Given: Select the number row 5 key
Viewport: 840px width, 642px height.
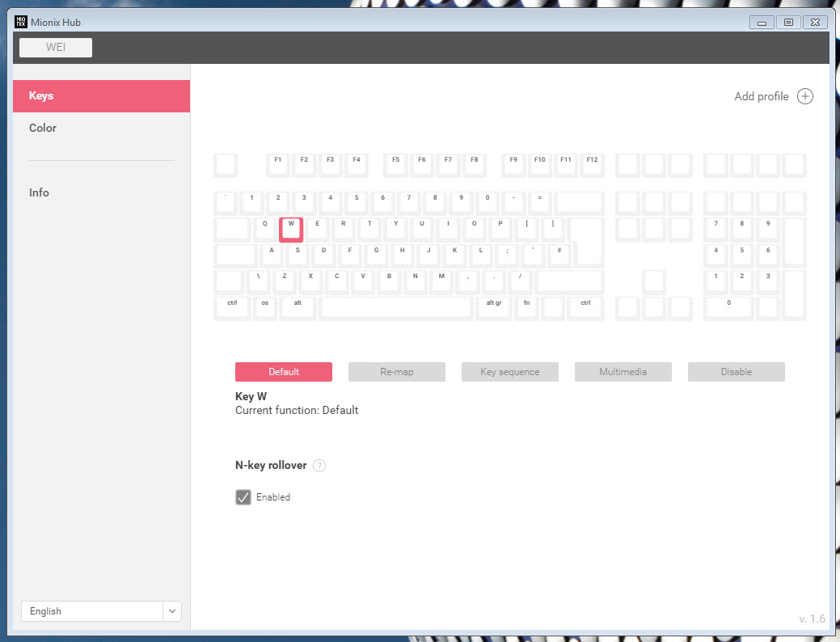Looking at the screenshot, I should [357, 204].
